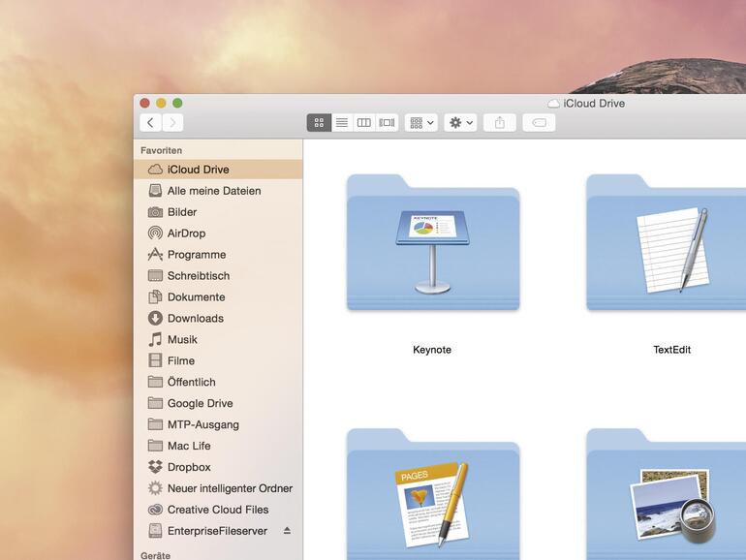Switch to column view
The width and height of the screenshot is (746, 560).
[x=364, y=123]
